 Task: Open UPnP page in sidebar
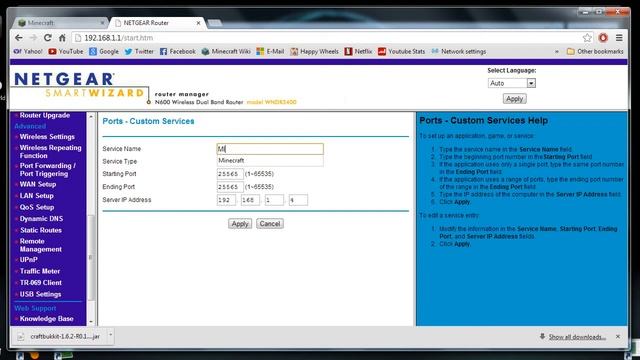[x=29, y=260]
